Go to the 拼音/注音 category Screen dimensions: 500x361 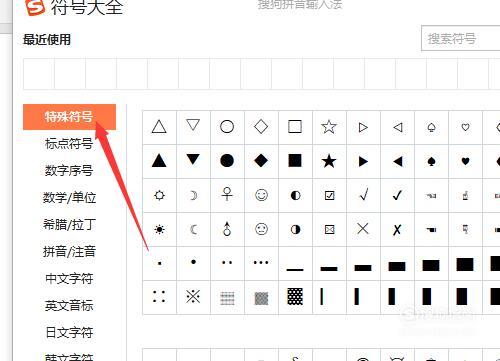[69, 252]
